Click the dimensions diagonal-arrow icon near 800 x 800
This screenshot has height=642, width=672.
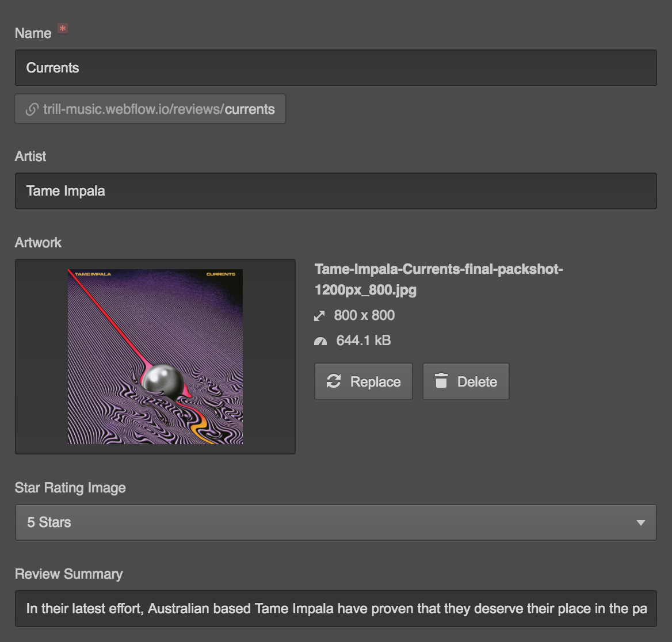(x=320, y=315)
